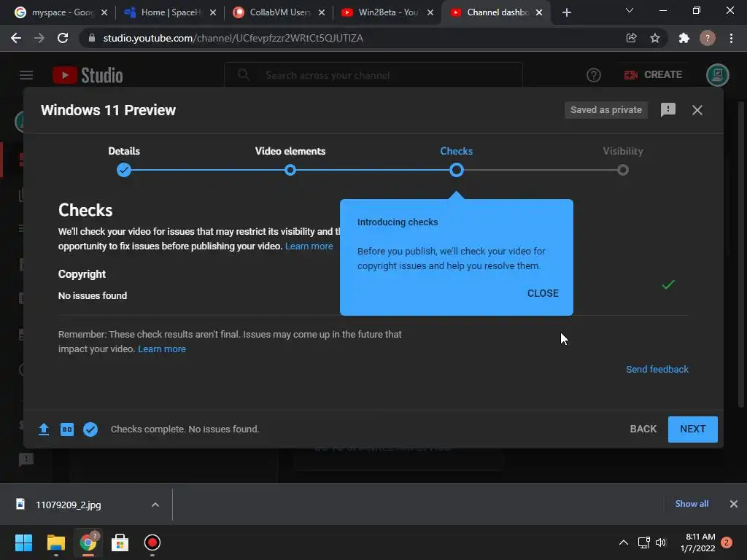The image size is (747, 560).
Task: Click the send feedback icon in dialog header
Action: (668, 110)
